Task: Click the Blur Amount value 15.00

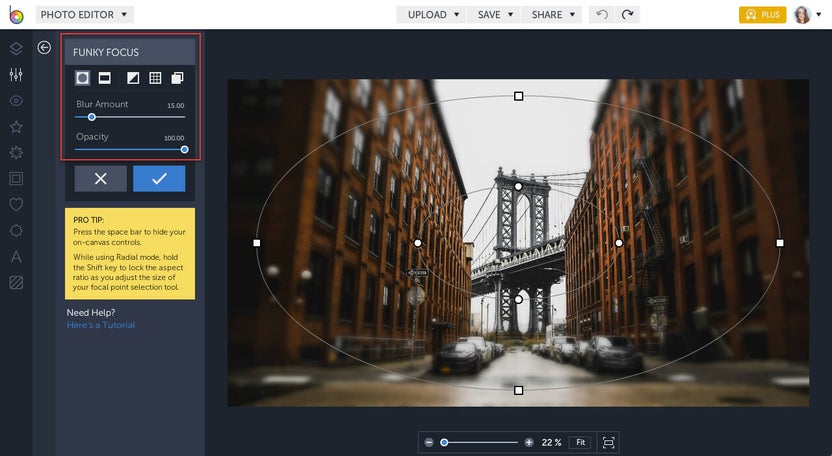Action: [176, 106]
